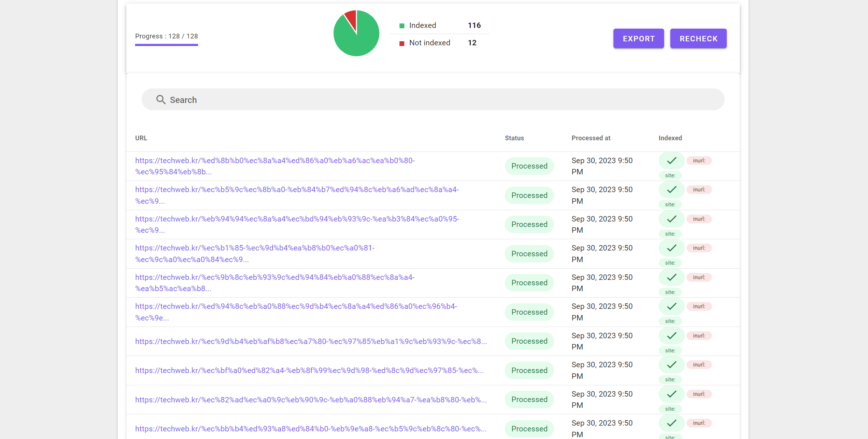
Task: Click Processed status badge in %eb%94%94 row
Action: [x=529, y=224]
